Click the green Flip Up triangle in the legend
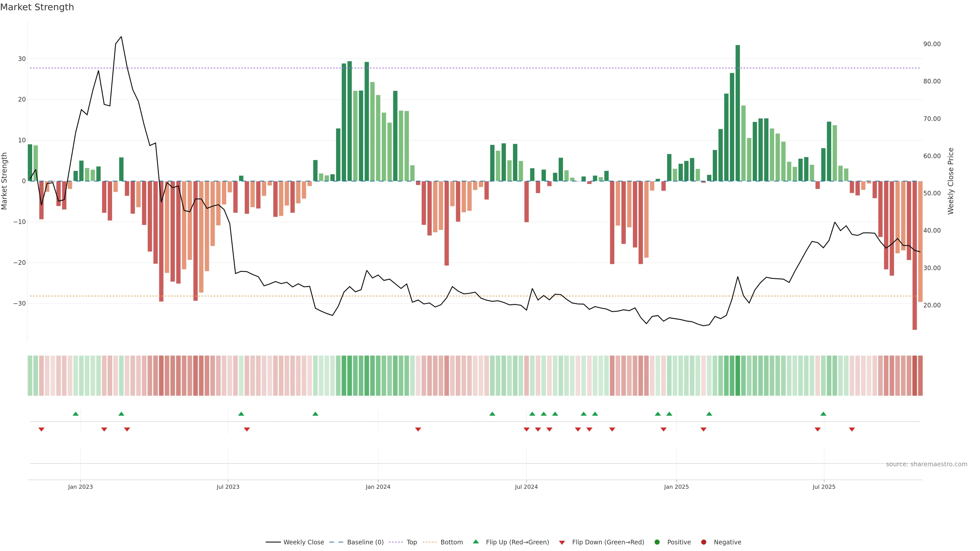The image size is (980, 551). point(475,542)
